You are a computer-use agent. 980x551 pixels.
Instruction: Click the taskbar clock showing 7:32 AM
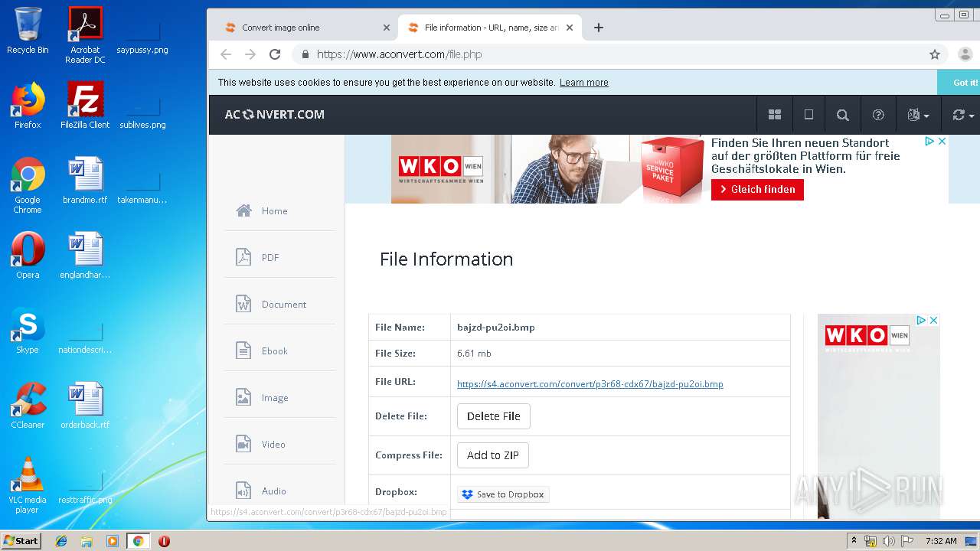941,541
